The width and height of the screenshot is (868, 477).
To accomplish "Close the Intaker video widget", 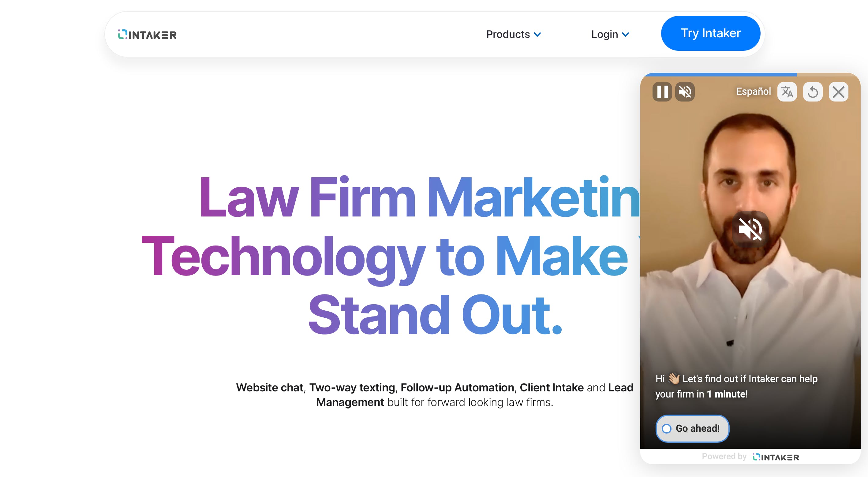I will coord(838,91).
